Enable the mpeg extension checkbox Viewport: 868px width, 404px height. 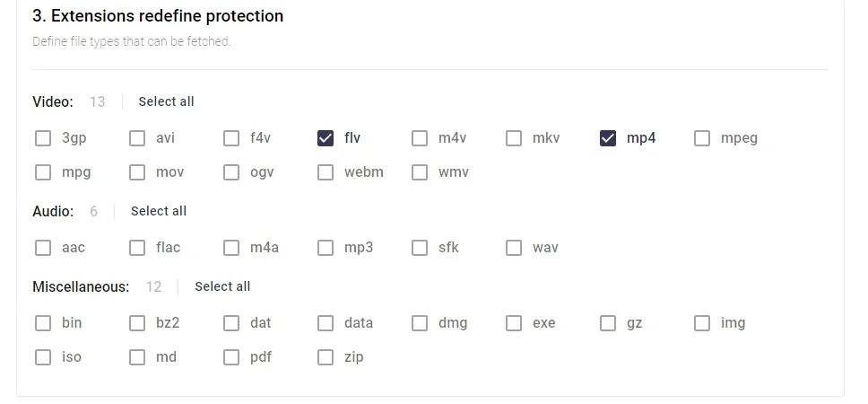tap(702, 138)
